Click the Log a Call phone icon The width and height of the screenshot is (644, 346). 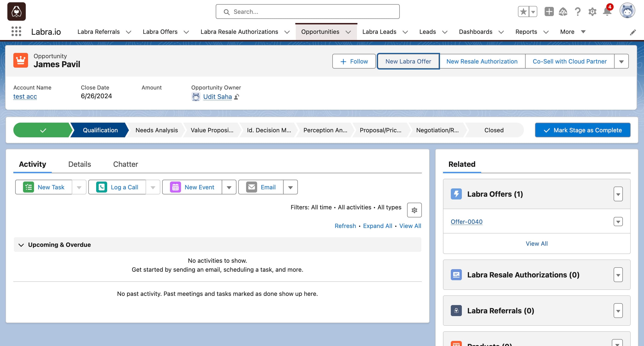(x=101, y=187)
